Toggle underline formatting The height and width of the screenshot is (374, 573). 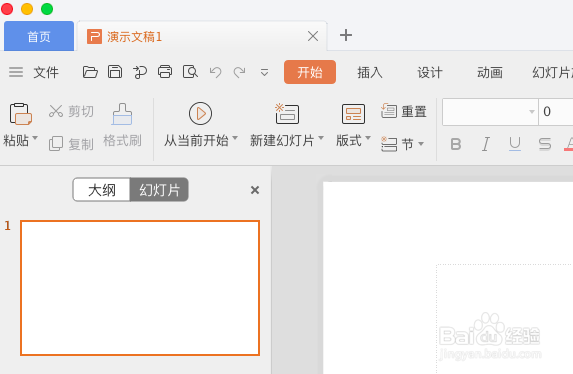[515, 144]
